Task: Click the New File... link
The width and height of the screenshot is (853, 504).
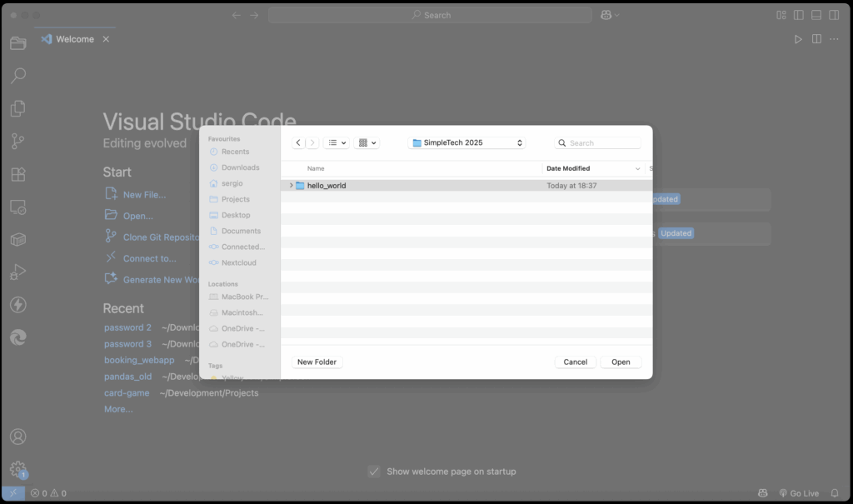Action: (x=144, y=195)
